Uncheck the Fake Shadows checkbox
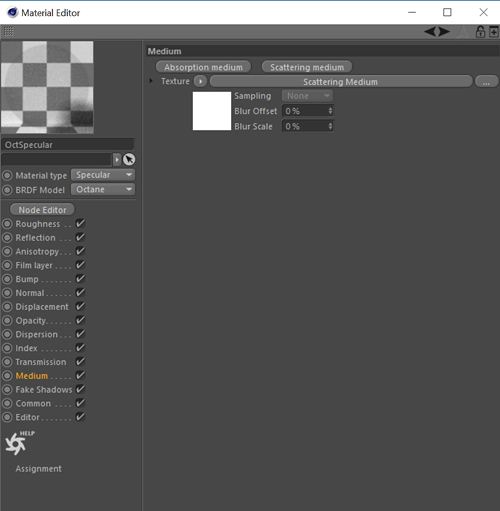The width and height of the screenshot is (500, 511). (80, 389)
